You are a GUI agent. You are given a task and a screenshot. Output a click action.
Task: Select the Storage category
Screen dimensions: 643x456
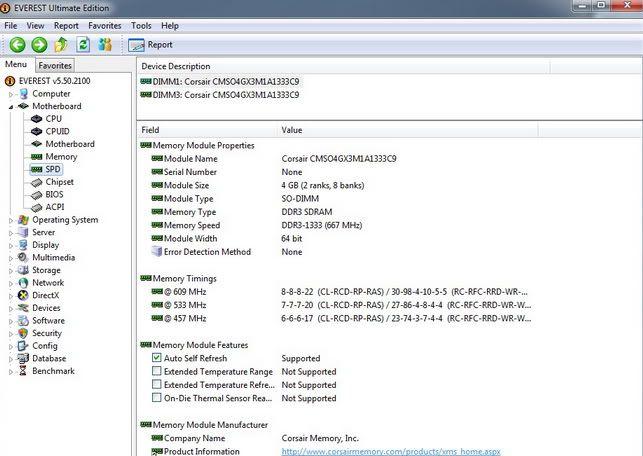[46, 270]
